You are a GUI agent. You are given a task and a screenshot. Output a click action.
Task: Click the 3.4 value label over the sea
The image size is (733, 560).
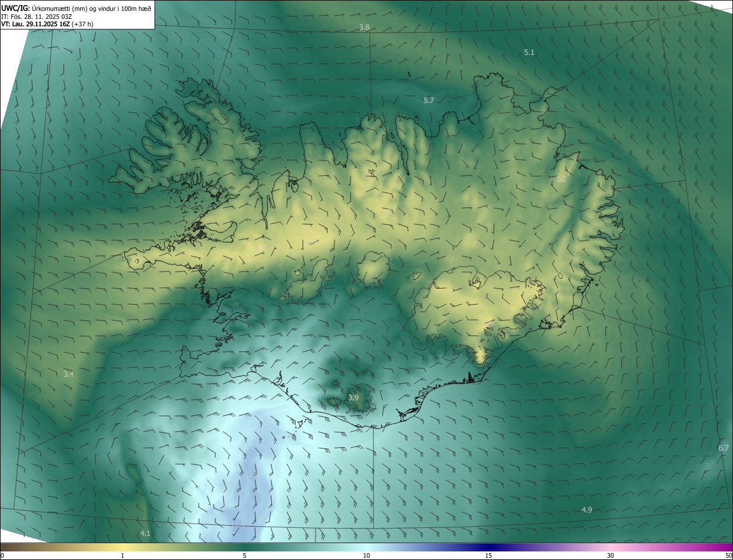(69, 374)
